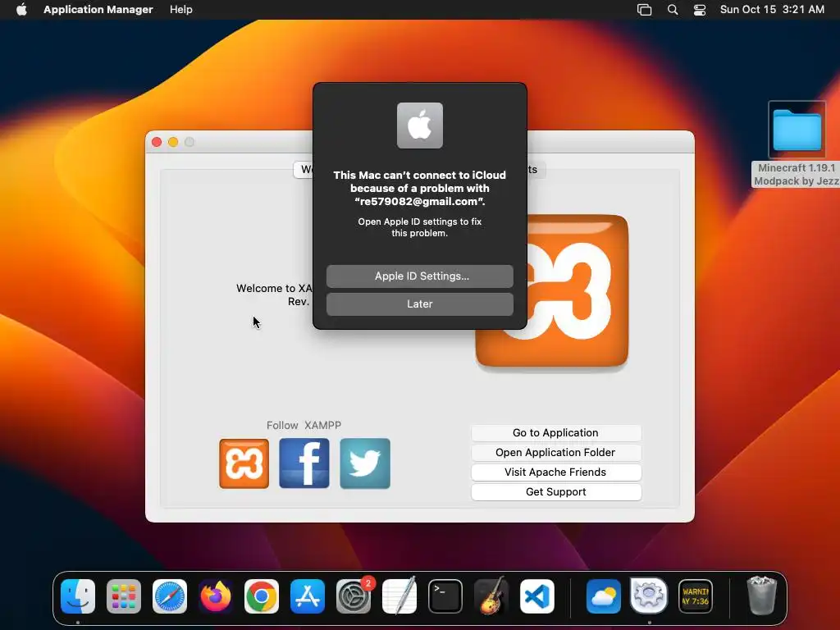Click Apple ID Settings… button
The image size is (840, 630).
coord(419,276)
